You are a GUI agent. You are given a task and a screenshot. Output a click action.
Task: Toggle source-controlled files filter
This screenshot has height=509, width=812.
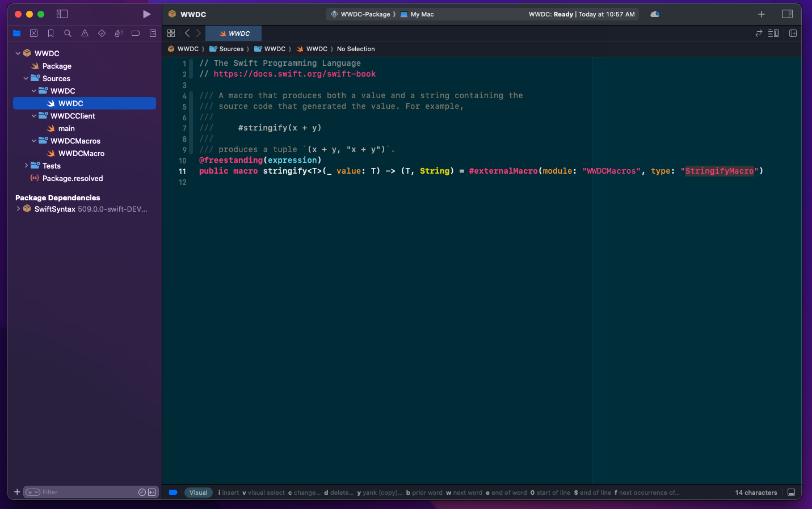(152, 492)
